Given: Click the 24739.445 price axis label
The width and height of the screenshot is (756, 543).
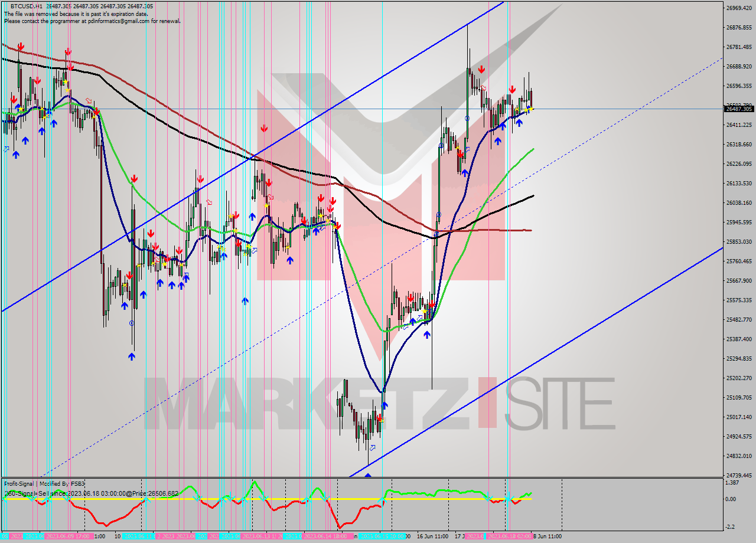Looking at the screenshot, I should tap(739, 475).
